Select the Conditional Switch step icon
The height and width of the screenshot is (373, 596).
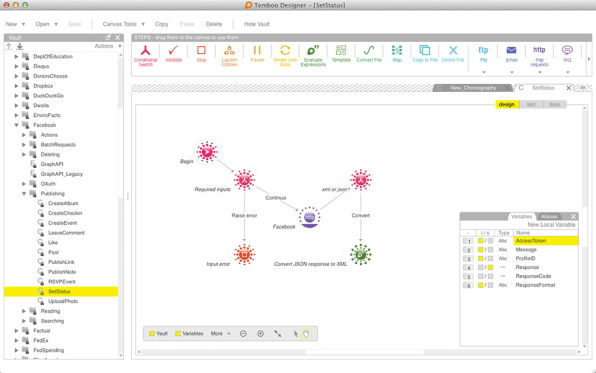pos(145,51)
